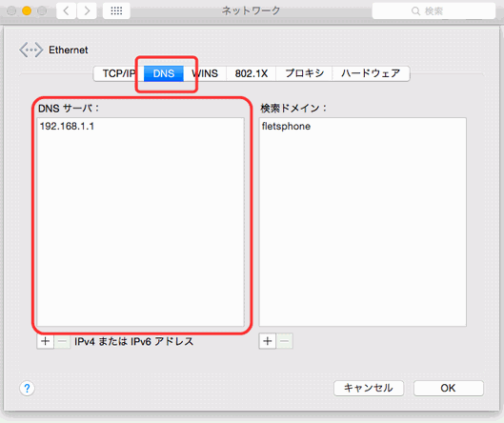
Task: Go back with the left chevron button
Action: pyautogui.click(x=66, y=10)
